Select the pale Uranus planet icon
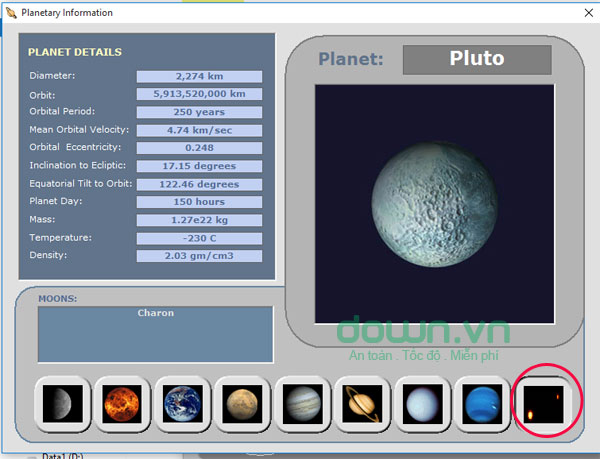 422,404
